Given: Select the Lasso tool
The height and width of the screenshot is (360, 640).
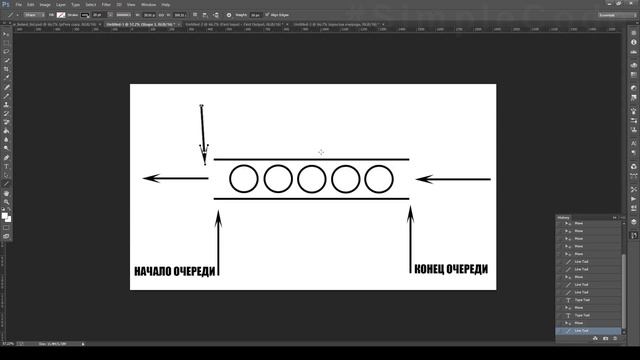Looking at the screenshot, I should pyautogui.click(x=6, y=52).
